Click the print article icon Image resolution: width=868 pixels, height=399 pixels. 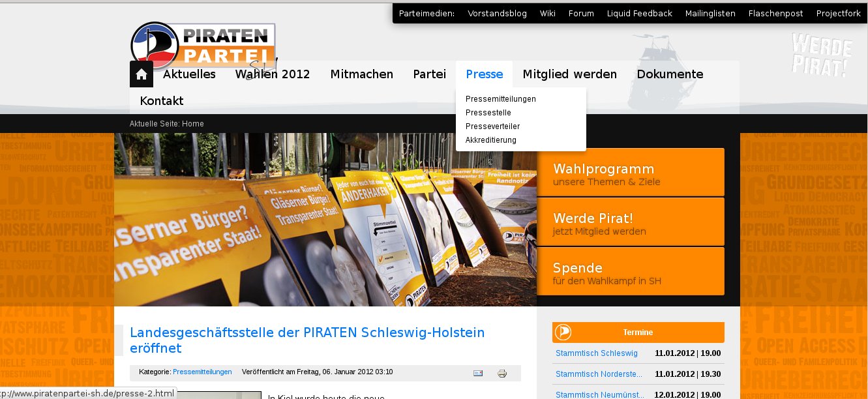point(502,373)
